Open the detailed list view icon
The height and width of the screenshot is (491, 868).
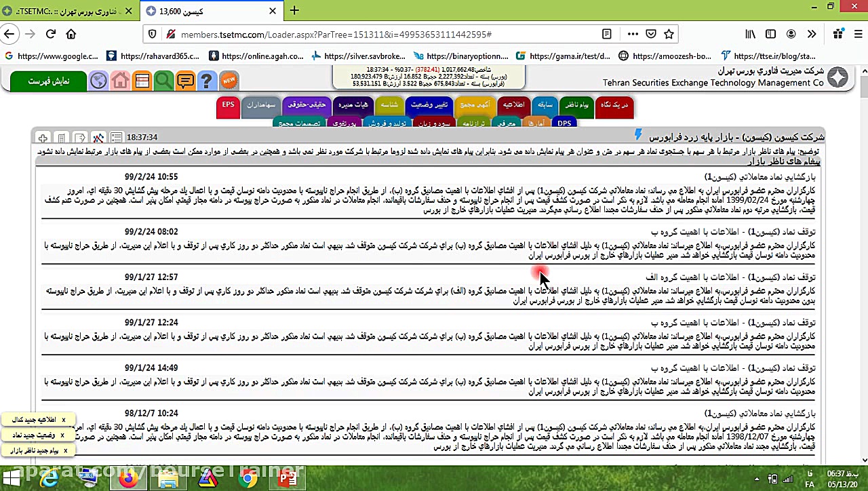(117, 138)
